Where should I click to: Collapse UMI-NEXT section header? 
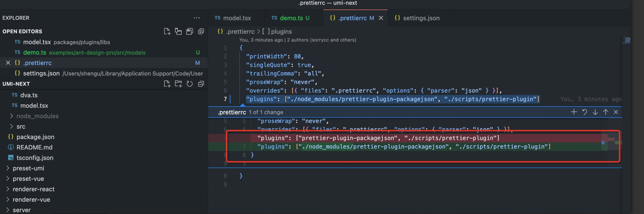(x=16, y=84)
